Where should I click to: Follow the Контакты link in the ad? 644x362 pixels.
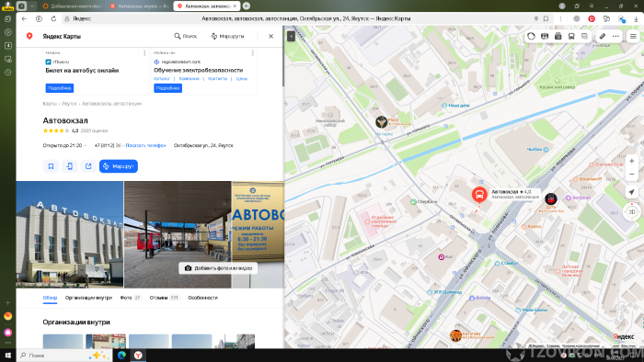pos(217,78)
